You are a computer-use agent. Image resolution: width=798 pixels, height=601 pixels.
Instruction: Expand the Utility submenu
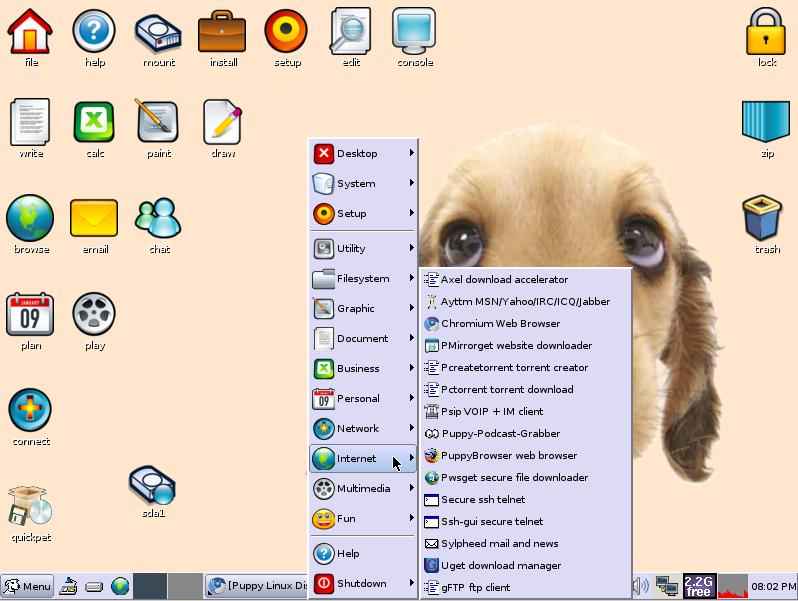coord(363,248)
